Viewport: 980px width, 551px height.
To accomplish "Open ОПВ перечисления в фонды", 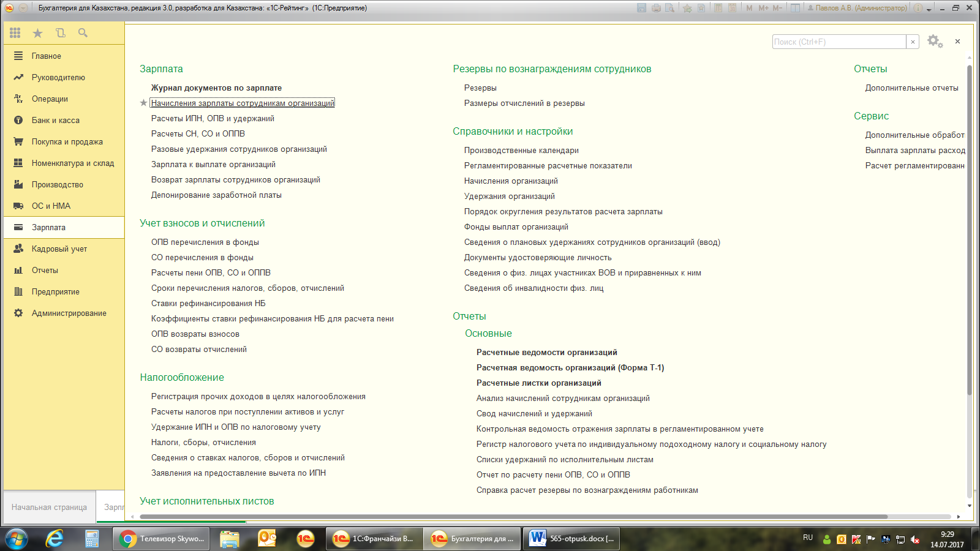I will pos(205,242).
